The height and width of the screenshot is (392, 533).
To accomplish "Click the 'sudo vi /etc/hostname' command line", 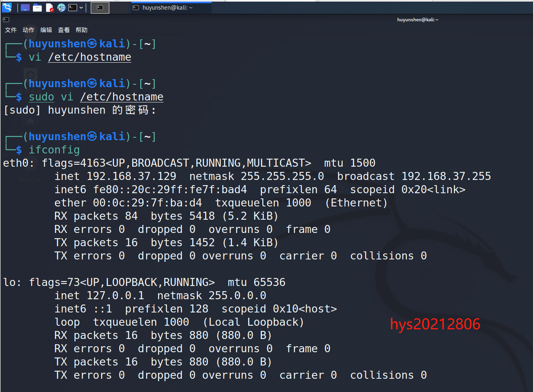I will click(96, 97).
